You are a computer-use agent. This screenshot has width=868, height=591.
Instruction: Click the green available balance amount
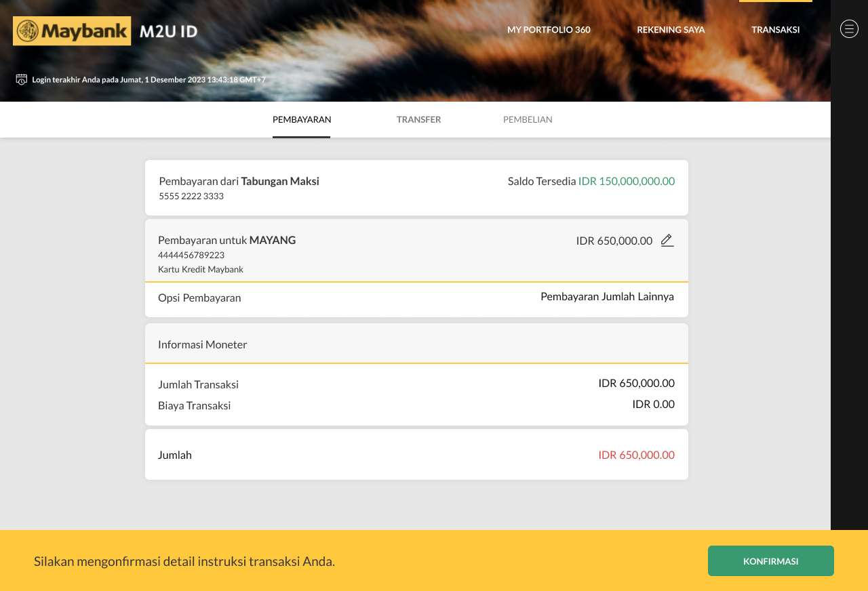pos(626,181)
